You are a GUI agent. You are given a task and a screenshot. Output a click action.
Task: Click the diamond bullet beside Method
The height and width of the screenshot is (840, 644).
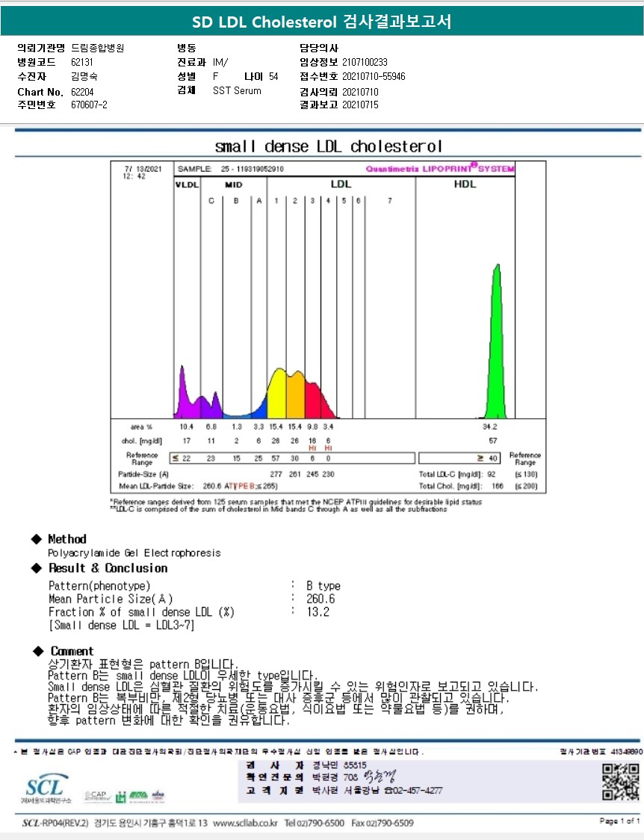point(36,539)
